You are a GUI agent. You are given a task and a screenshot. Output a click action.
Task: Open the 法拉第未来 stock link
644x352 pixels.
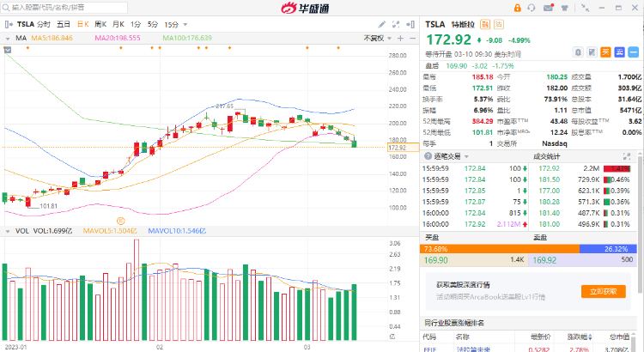[473, 349]
